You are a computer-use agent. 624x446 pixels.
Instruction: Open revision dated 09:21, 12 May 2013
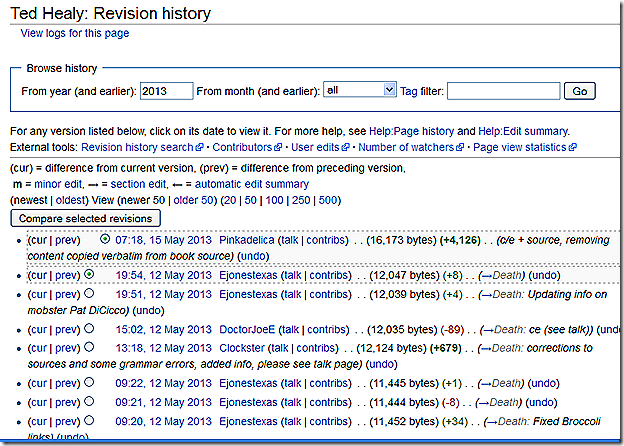click(x=164, y=402)
